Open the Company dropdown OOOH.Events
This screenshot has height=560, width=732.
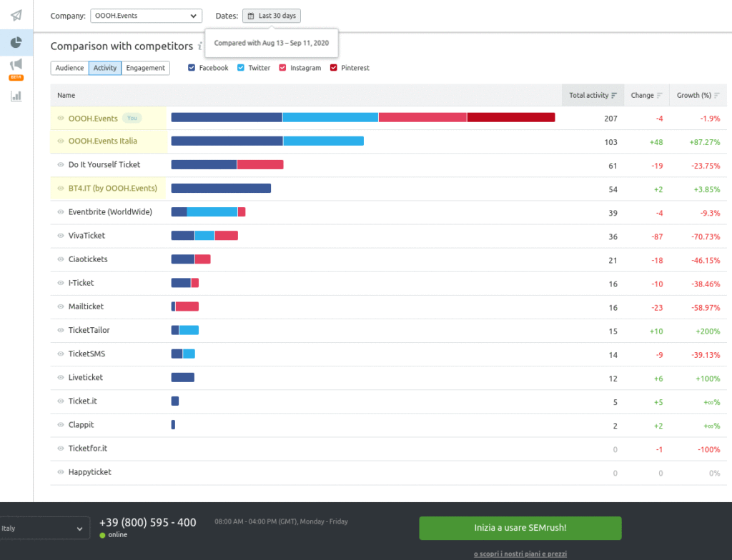(146, 16)
